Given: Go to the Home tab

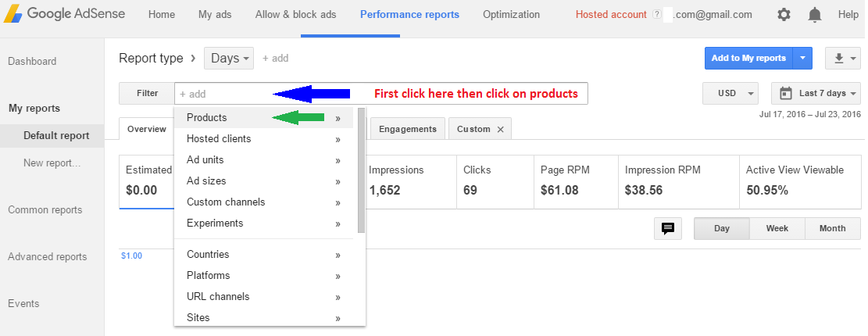Looking at the screenshot, I should tap(162, 15).
